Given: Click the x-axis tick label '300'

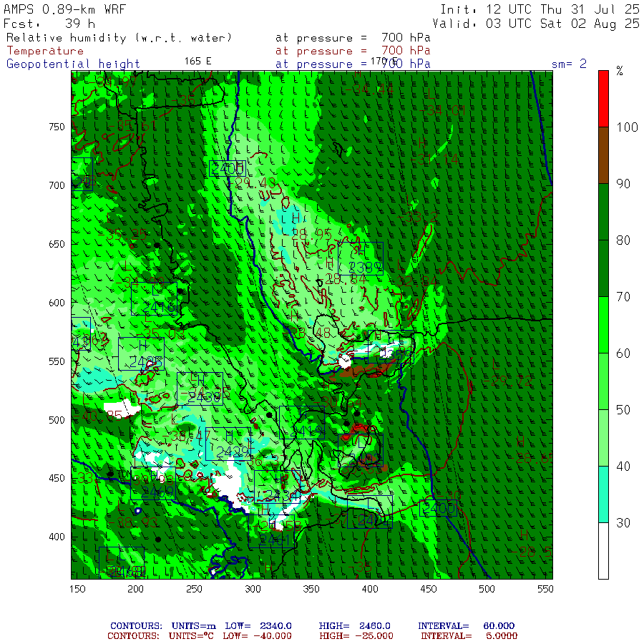Looking at the screenshot, I should 253,589.
